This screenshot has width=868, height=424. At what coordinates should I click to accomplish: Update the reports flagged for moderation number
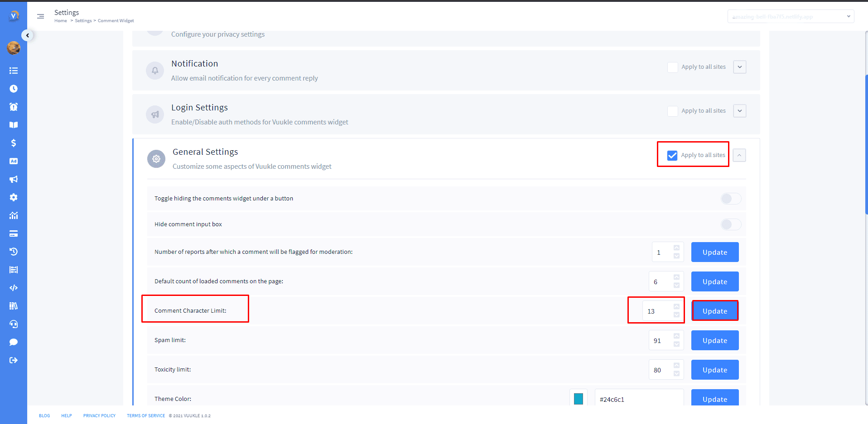pyautogui.click(x=715, y=252)
